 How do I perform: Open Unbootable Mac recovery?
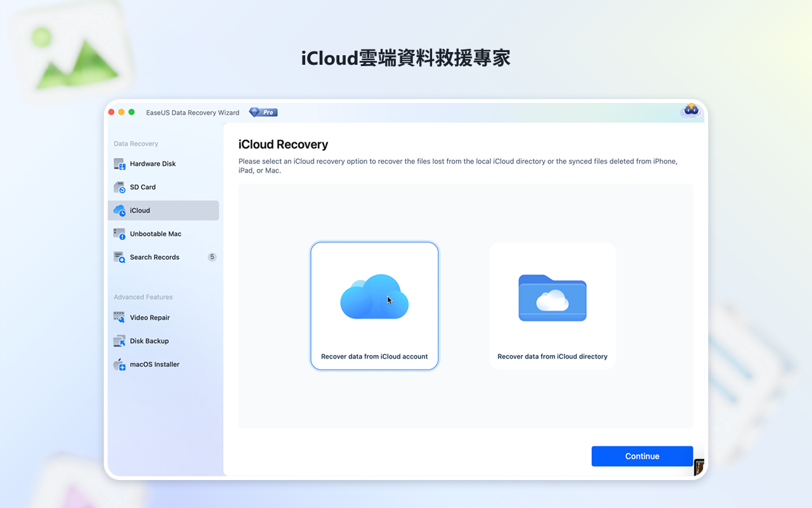[164, 234]
